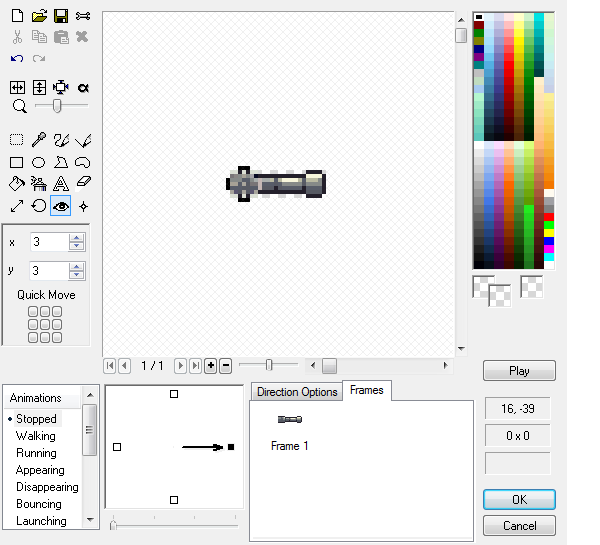Image resolution: width=600 pixels, height=545 pixels.
Task: Flip image horizontally
Action: tap(17, 88)
